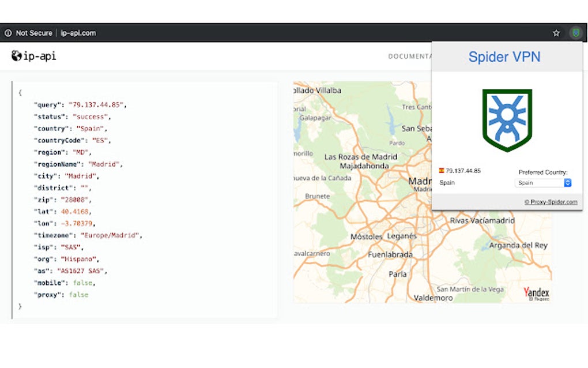The width and height of the screenshot is (588, 368).
Task: Click the Yandex logo on the map
Action: click(536, 293)
